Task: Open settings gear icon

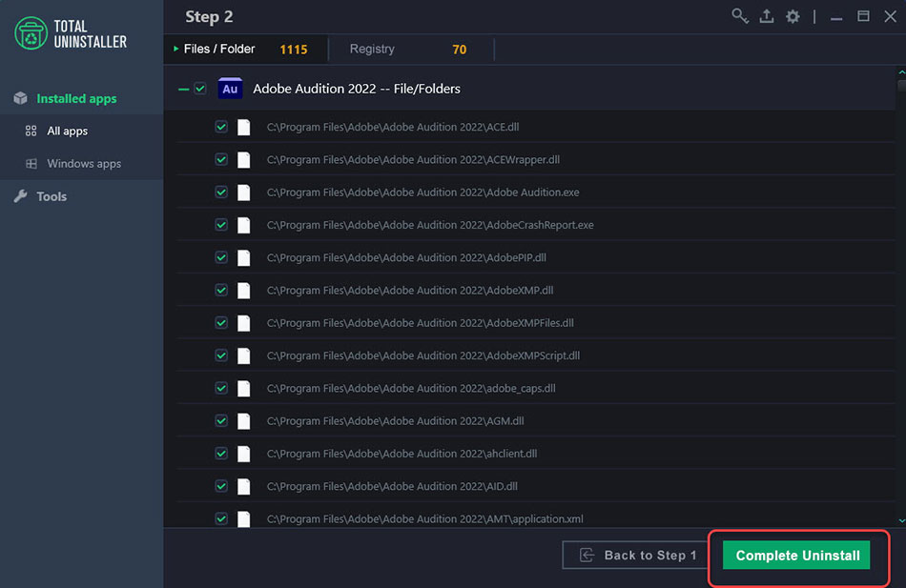Action: (x=793, y=16)
